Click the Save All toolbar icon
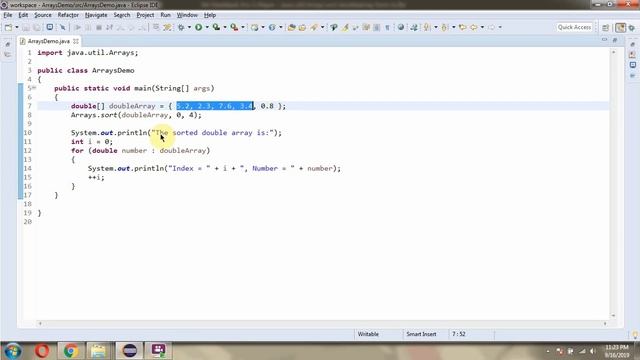 coord(37,27)
